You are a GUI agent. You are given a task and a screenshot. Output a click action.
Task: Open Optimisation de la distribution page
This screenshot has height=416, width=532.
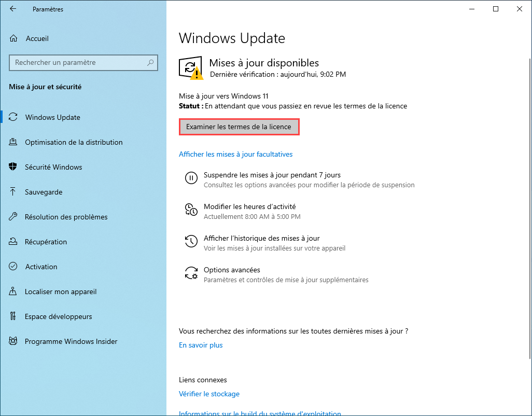74,142
